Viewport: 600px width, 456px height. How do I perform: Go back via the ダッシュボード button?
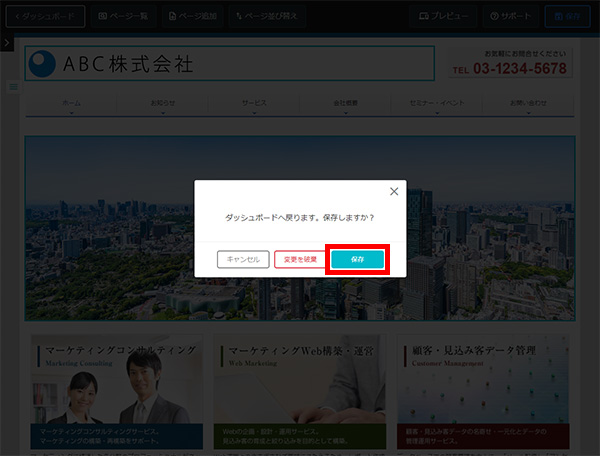pyautogui.click(x=44, y=17)
